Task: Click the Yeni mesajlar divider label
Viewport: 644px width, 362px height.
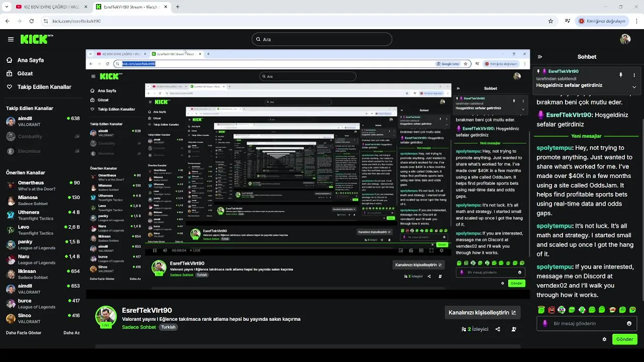Action: (x=586, y=136)
